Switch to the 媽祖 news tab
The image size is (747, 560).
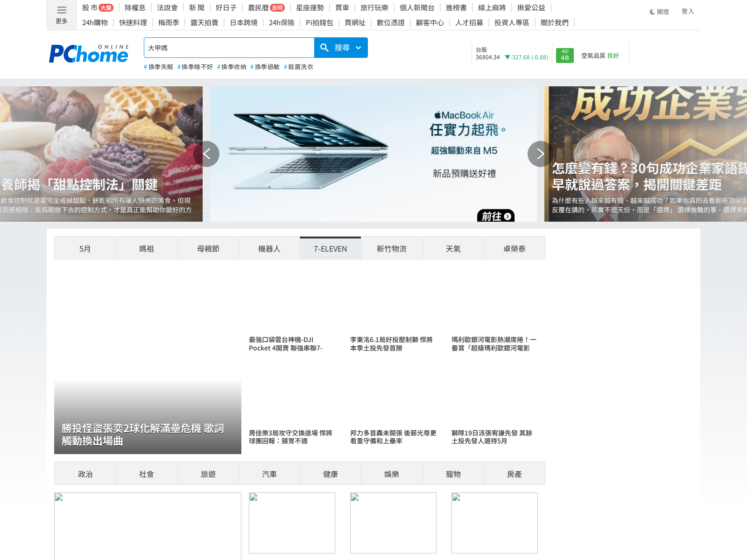tap(147, 248)
